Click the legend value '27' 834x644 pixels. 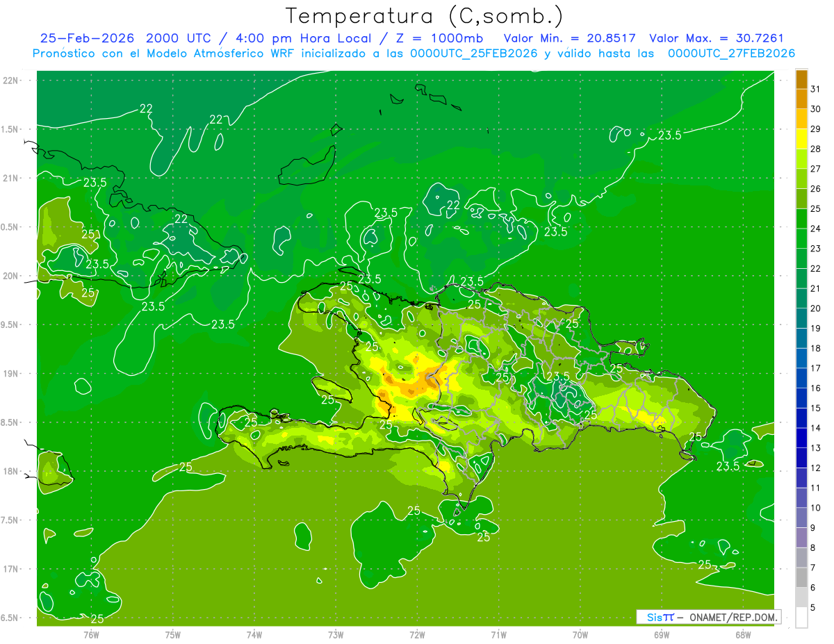coord(816,169)
